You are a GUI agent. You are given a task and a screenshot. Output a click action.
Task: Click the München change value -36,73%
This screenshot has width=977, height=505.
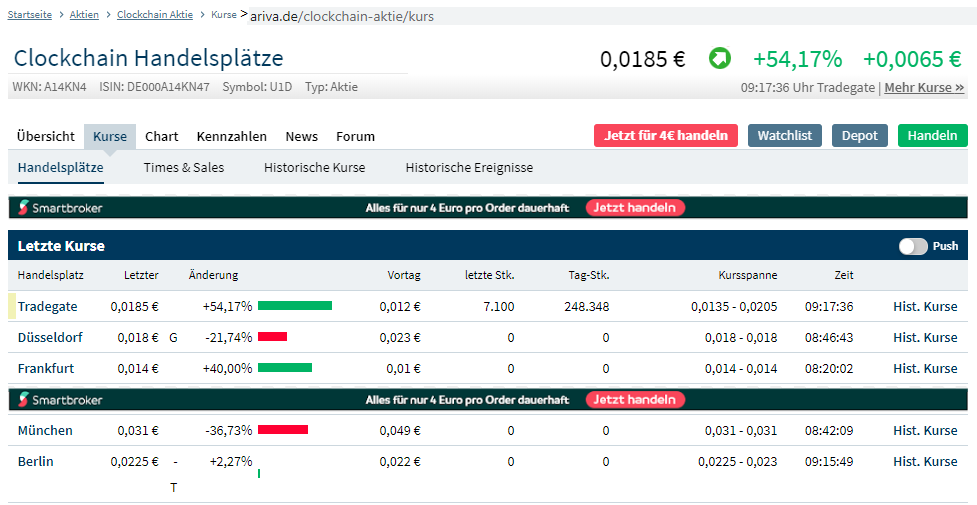pyautogui.click(x=229, y=430)
